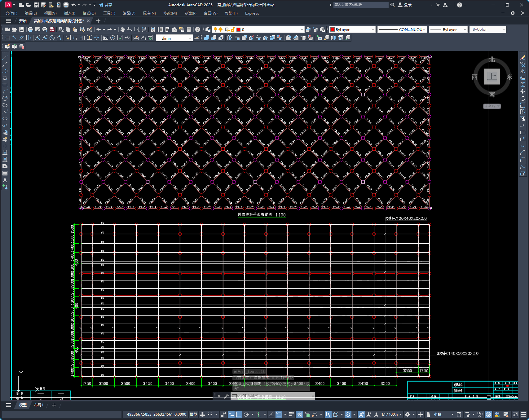Activate the Hatch tool
The image size is (529, 420).
pos(5,153)
